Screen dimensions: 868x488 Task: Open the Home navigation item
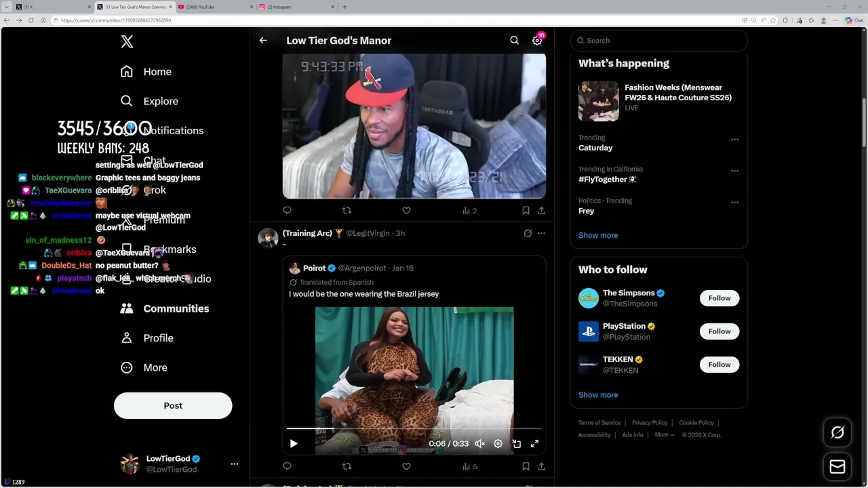(146, 71)
